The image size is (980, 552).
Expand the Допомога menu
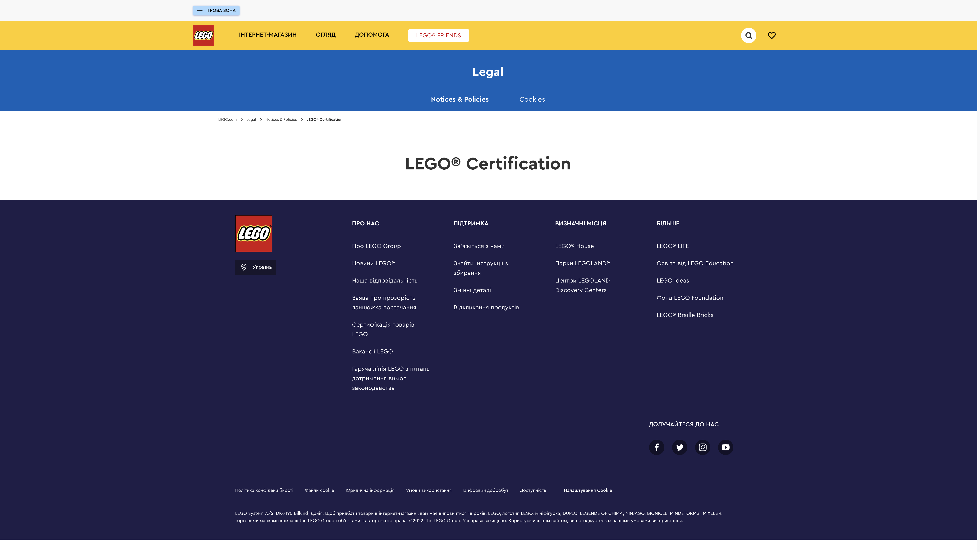pyautogui.click(x=372, y=35)
